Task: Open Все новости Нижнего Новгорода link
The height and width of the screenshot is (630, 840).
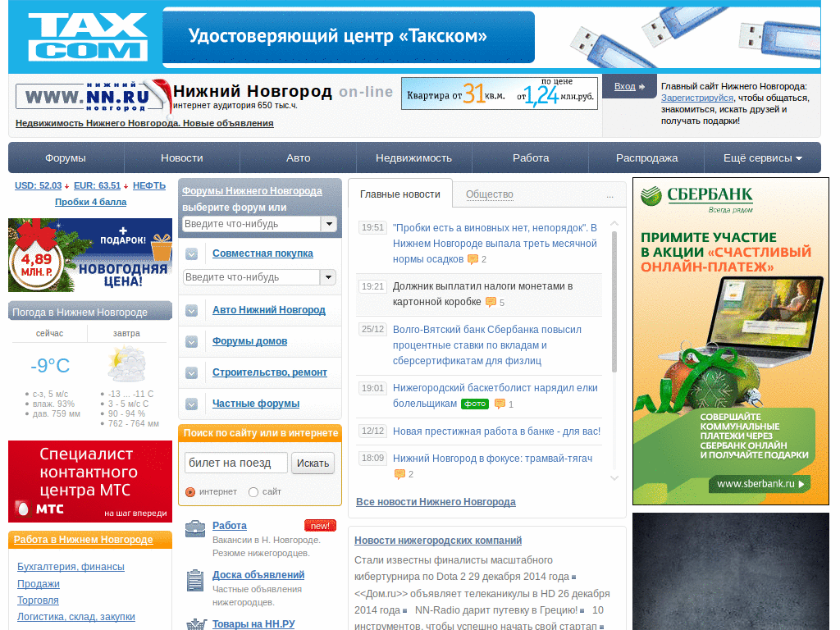Action: pyautogui.click(x=436, y=502)
